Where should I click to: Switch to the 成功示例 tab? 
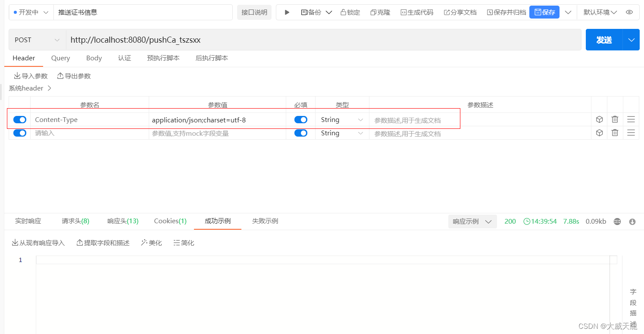218,221
